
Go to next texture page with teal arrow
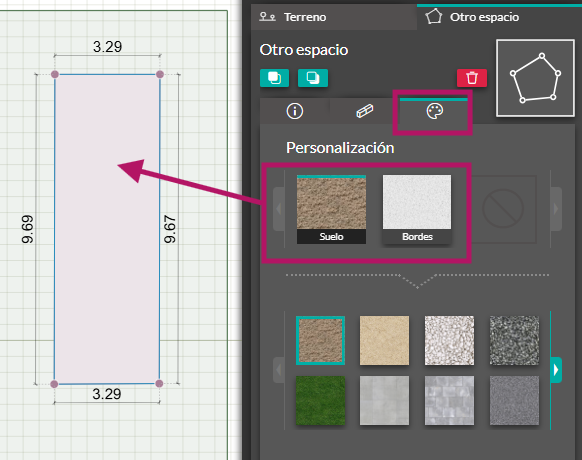[x=556, y=370]
